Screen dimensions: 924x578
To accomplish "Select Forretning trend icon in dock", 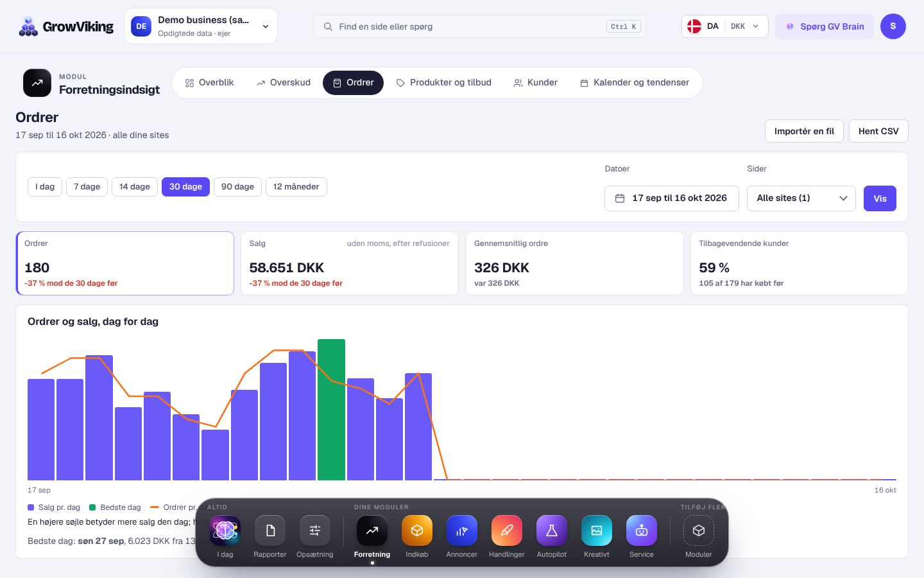I will pos(372,530).
